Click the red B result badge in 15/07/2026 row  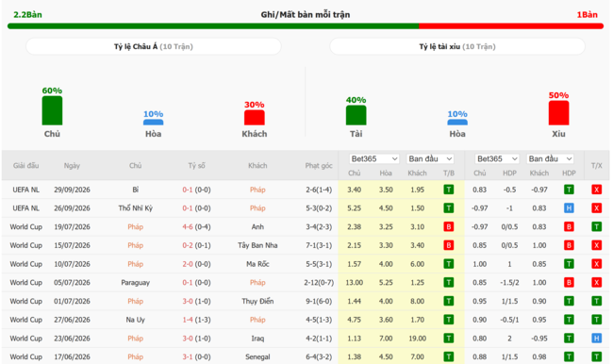[449, 245]
